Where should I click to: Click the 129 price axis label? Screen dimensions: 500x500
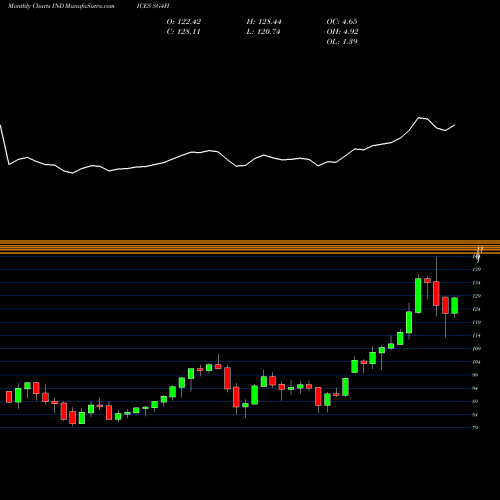pos(477,296)
